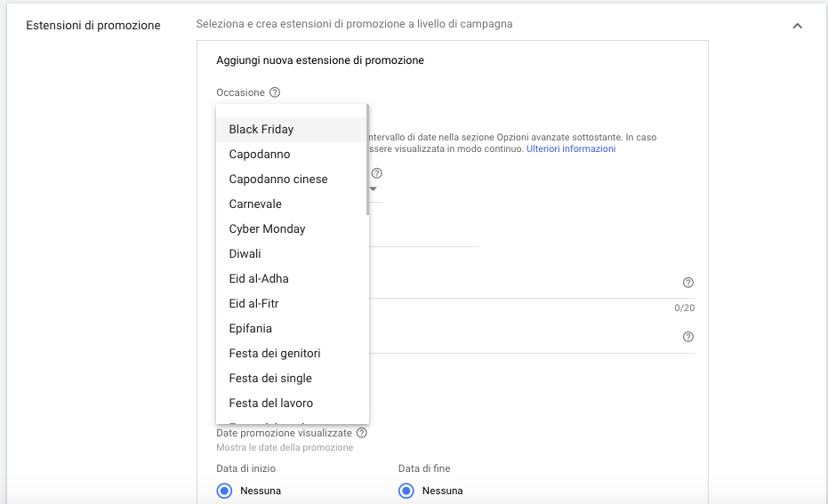Click help icon next to Occasione label

pyautogui.click(x=275, y=92)
